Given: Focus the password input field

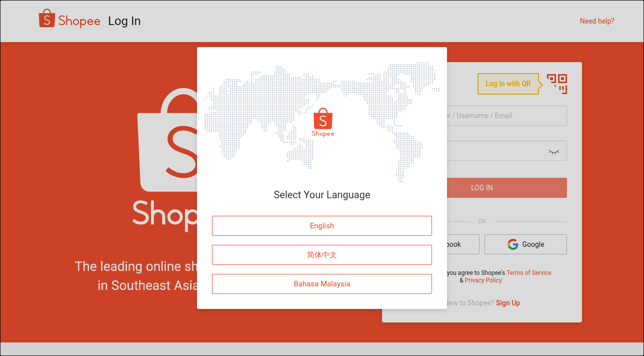Looking at the screenshot, I should (x=507, y=151).
